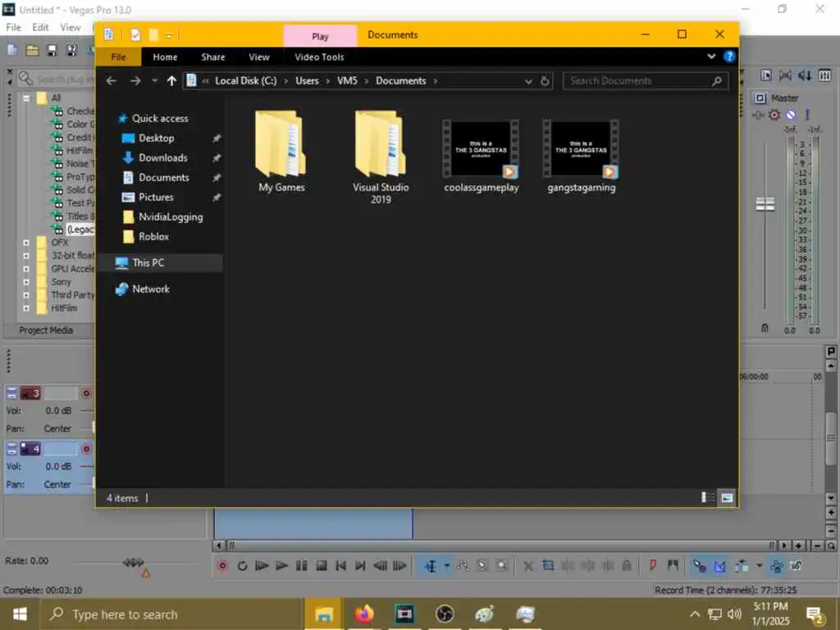Go up one folder level in Explorer
The width and height of the screenshot is (840, 630).
(x=171, y=81)
